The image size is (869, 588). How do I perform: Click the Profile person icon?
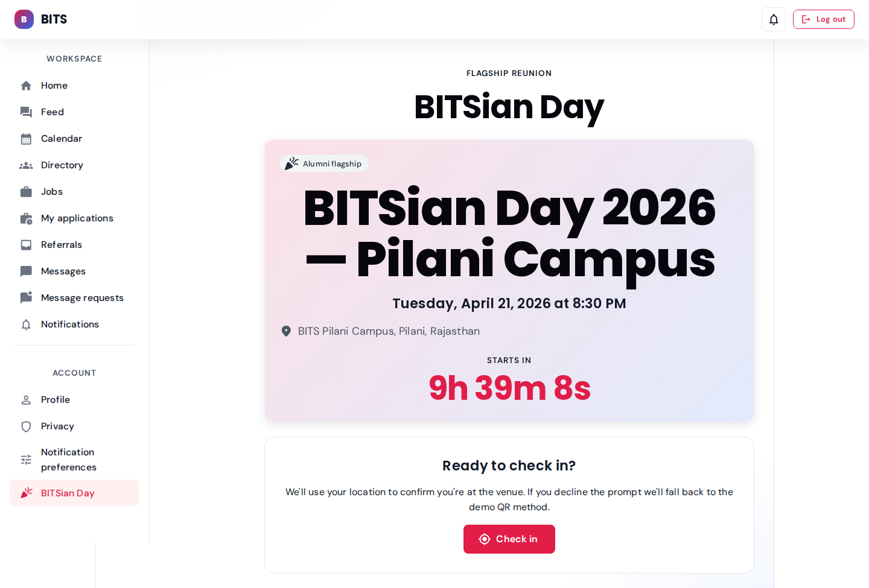click(26, 400)
